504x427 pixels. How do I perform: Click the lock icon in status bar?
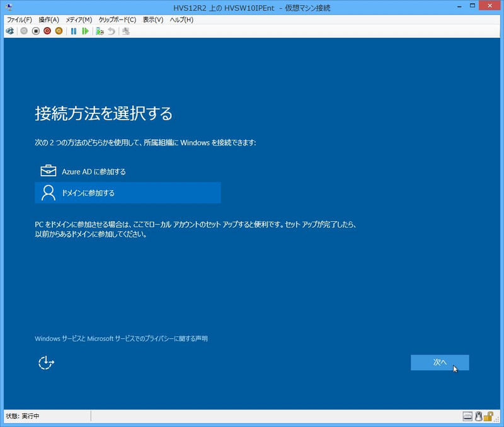pyautogui.click(x=488, y=416)
